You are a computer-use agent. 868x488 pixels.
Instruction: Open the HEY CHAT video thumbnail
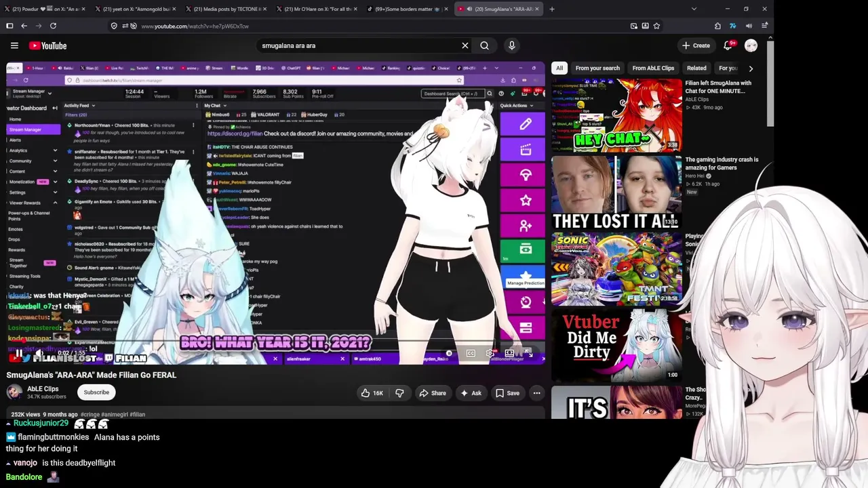click(616, 115)
